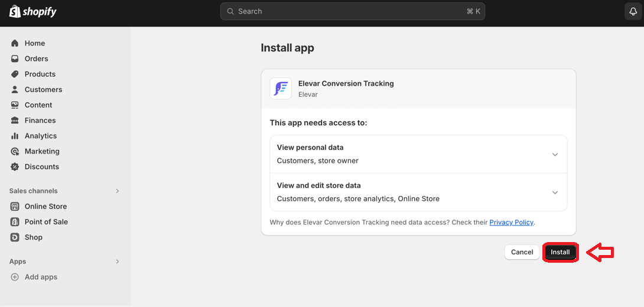The height and width of the screenshot is (307, 644).
Task: Click the ⌘ K shortcut hint
Action: coord(474,11)
